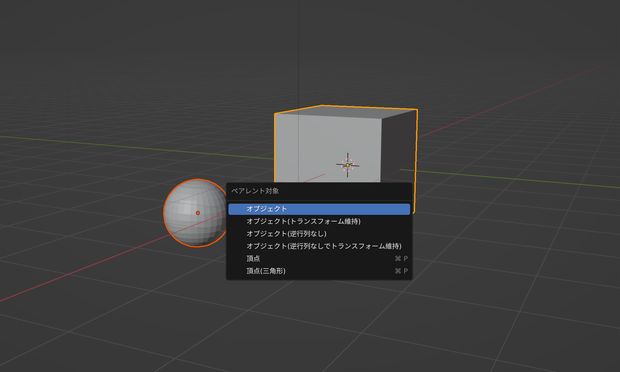The width and height of the screenshot is (620, 372).
Task: Click the ⌘P shortcut beside 頂点(三角形)
Action: coord(401,271)
